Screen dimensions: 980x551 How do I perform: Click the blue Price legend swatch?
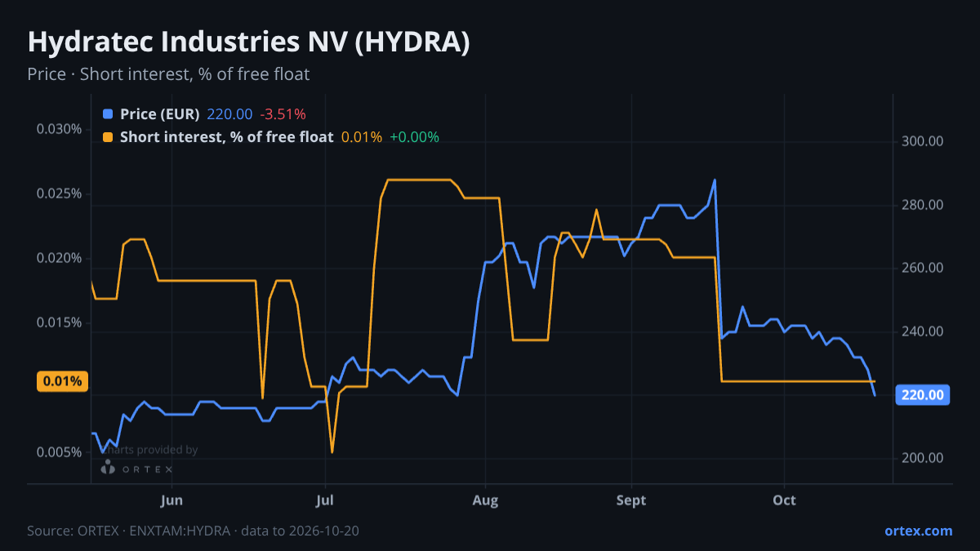[x=108, y=114]
